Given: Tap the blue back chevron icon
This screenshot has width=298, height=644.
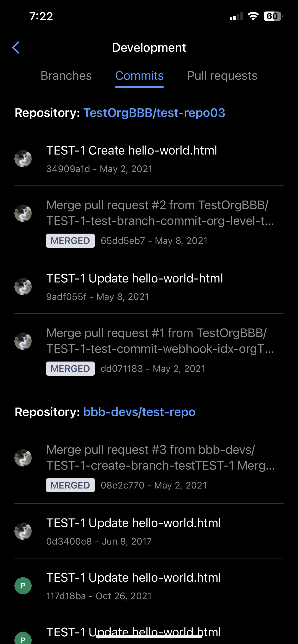Looking at the screenshot, I should click(x=16, y=47).
